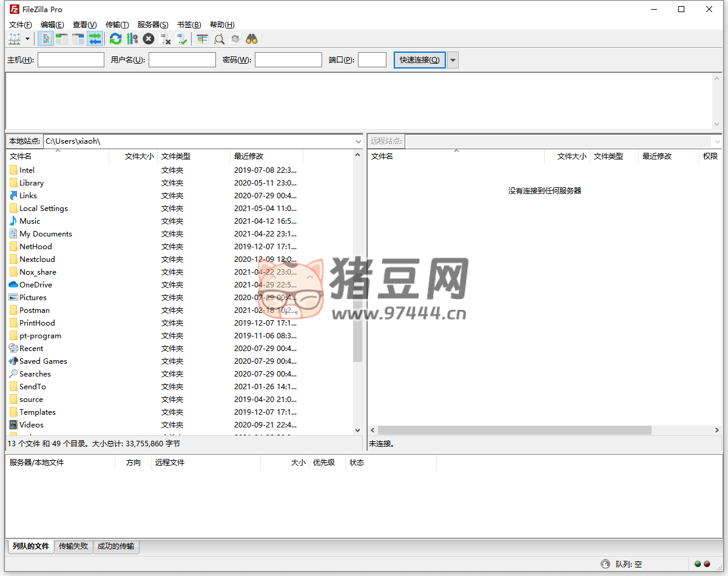Click binoculars search files icon
Image resolution: width=728 pixels, height=576 pixels.
pos(252,39)
